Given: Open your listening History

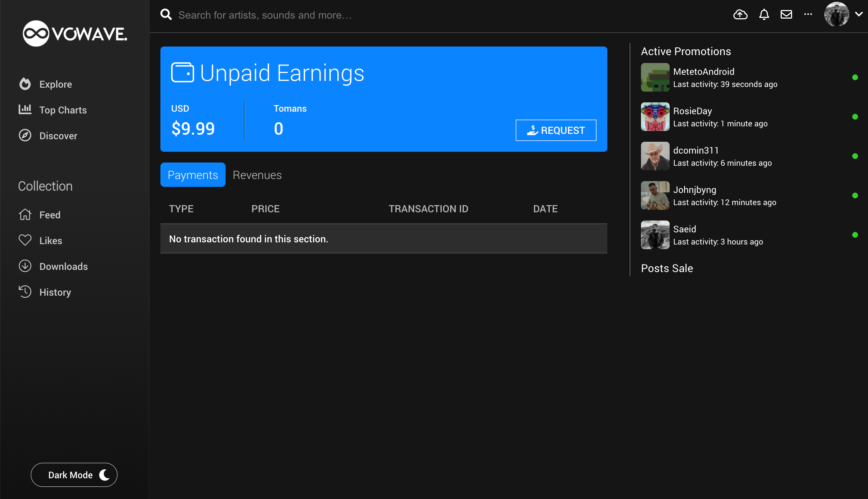Looking at the screenshot, I should point(55,292).
